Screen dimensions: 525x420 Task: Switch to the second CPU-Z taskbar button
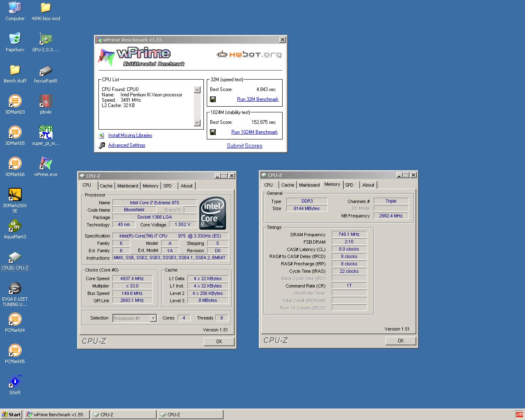pos(191,415)
